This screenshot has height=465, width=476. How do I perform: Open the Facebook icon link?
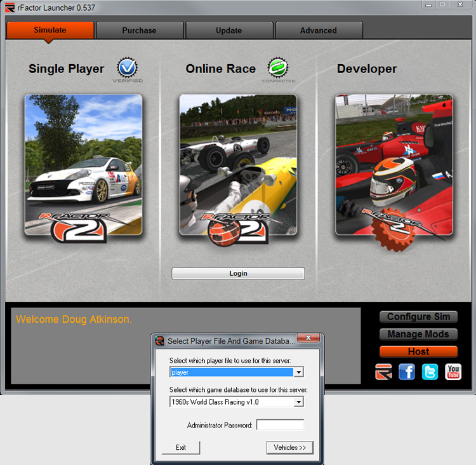pyautogui.click(x=407, y=372)
